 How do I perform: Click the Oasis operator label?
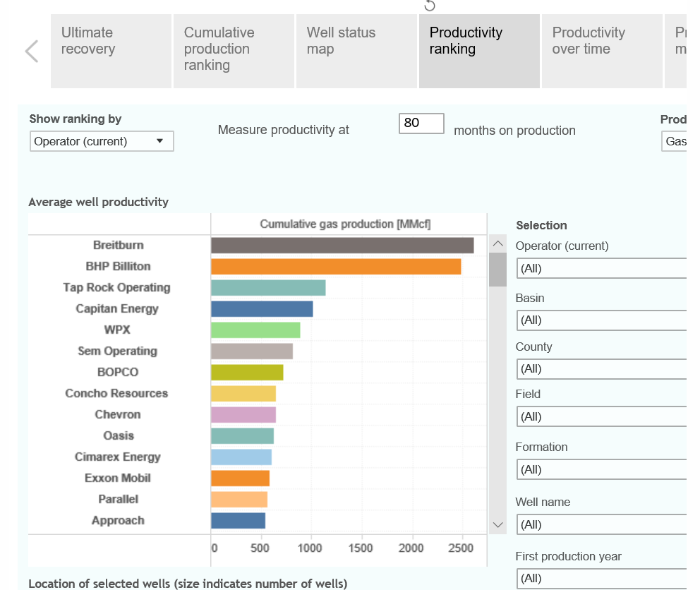tap(119, 436)
